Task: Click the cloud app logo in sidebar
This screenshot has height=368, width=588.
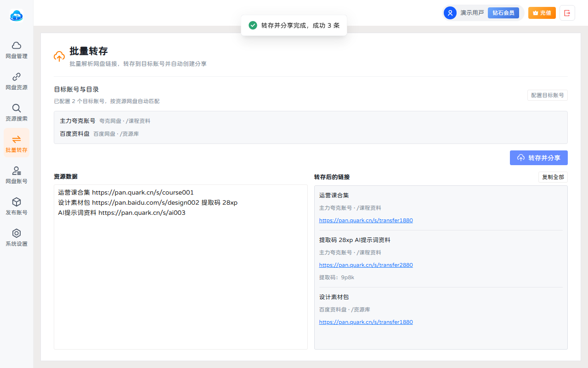Action: tap(17, 16)
